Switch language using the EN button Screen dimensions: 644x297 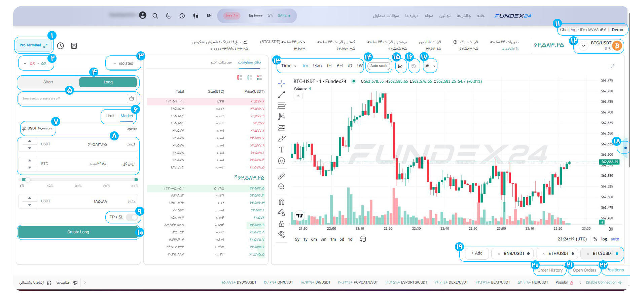click(x=209, y=15)
